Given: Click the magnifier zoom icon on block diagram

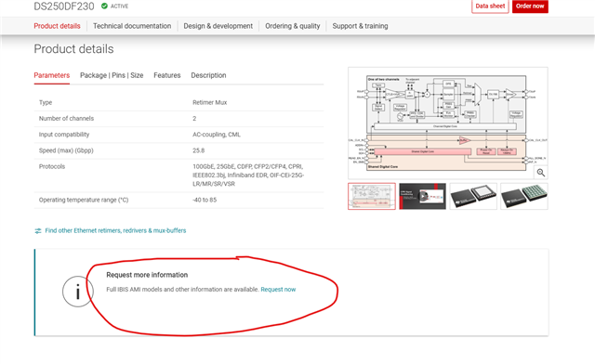Looking at the screenshot, I should 541,173.
